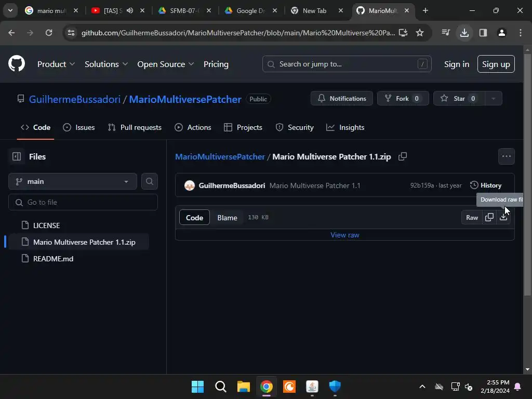Switch to SFMB-07 browser tab

pyautogui.click(x=185, y=10)
